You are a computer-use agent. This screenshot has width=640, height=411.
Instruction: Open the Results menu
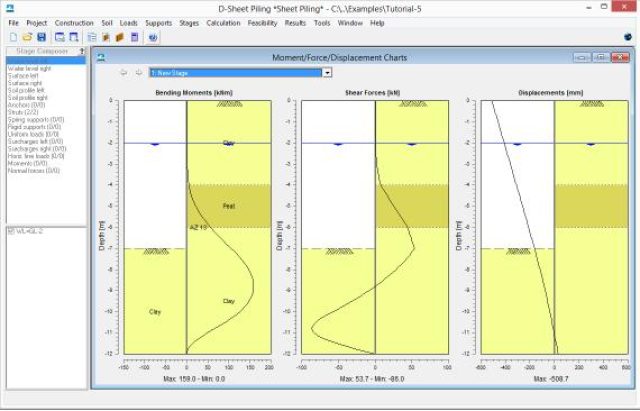[295, 21]
